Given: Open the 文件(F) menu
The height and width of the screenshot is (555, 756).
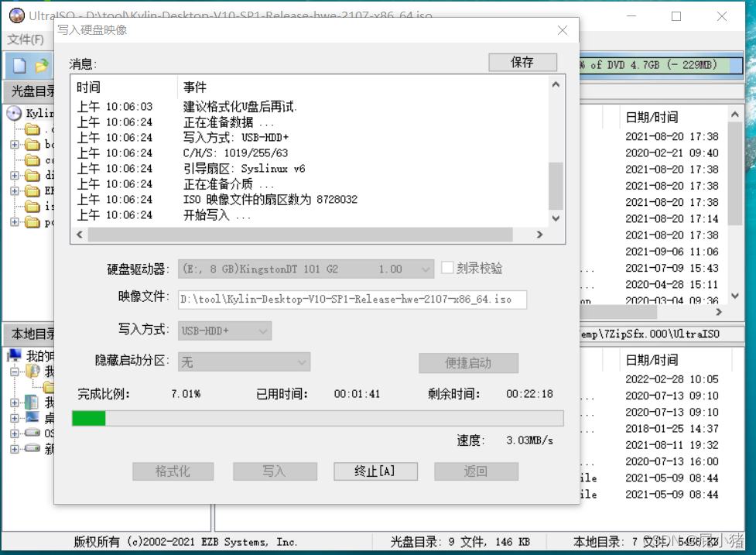Looking at the screenshot, I should (26, 39).
